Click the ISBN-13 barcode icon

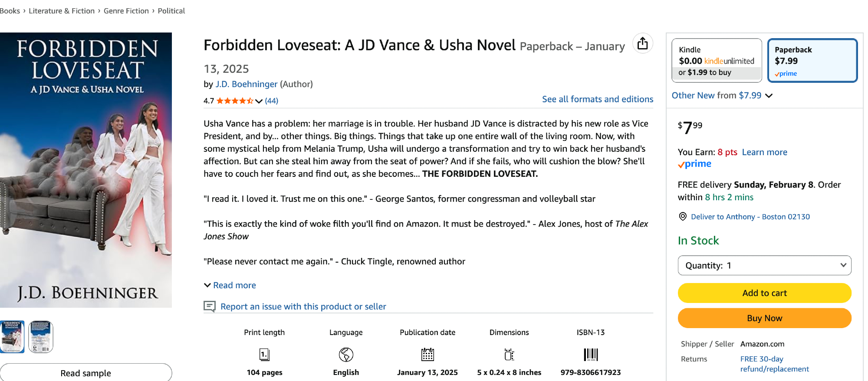(591, 355)
